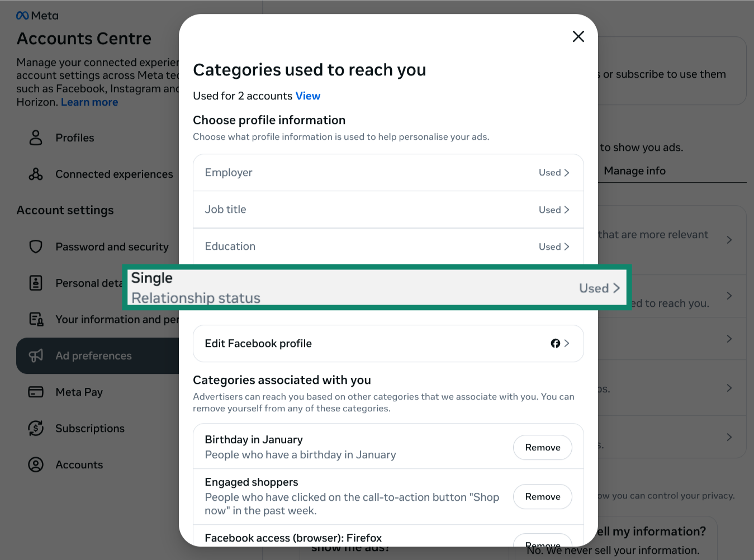
Task: Click the Connected experiences icon
Action: (x=36, y=174)
